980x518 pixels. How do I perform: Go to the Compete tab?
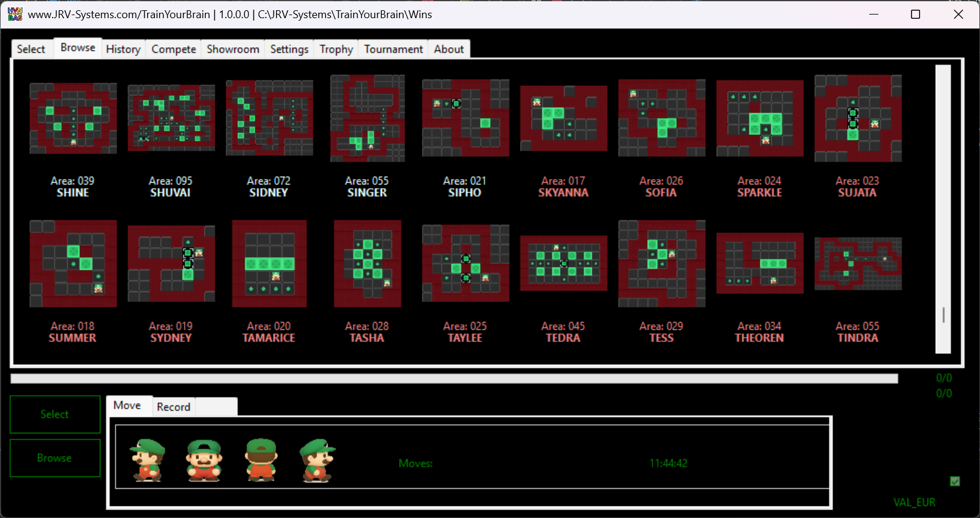(x=174, y=49)
